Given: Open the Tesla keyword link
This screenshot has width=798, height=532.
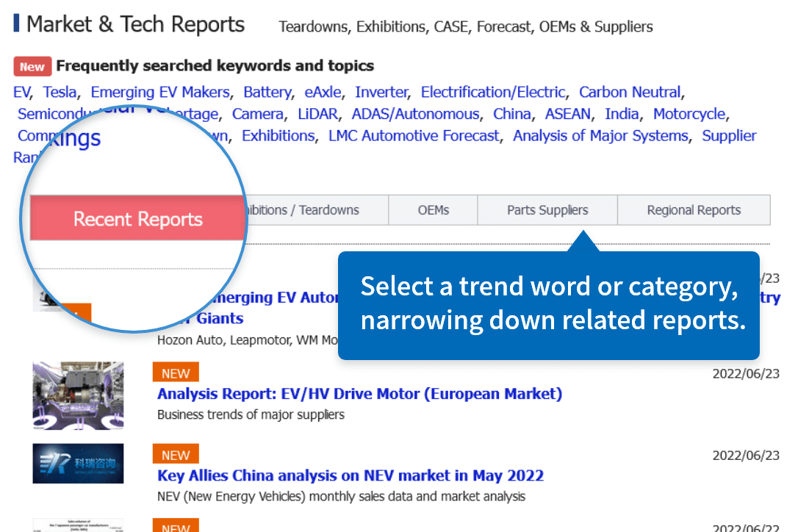Looking at the screenshot, I should [60, 92].
